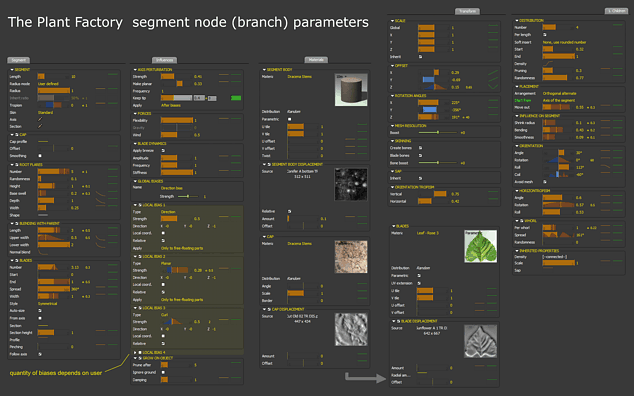Open the Root Flares Shape curve
Viewport: 634px width, 396px height.
click(x=43, y=215)
